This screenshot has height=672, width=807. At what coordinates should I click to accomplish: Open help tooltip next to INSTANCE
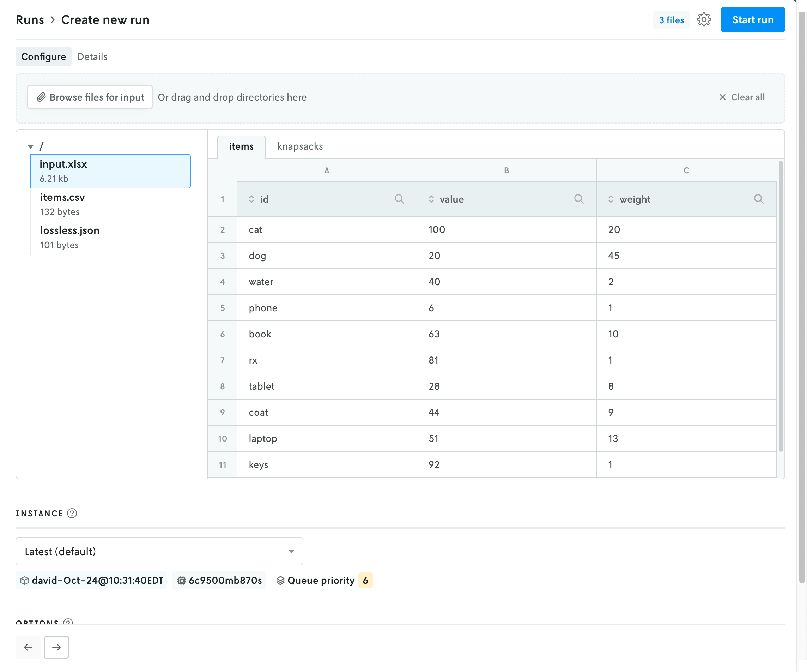(72, 513)
